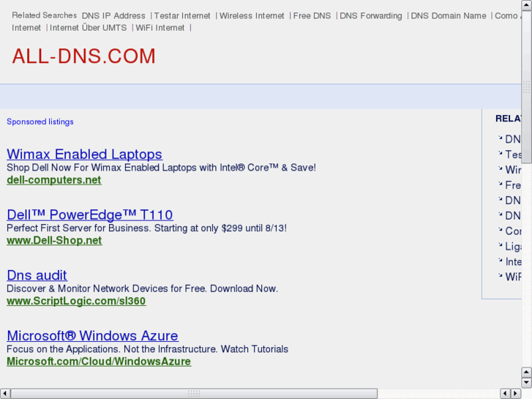Click vertical scrollbar up arrow at top

526,5
